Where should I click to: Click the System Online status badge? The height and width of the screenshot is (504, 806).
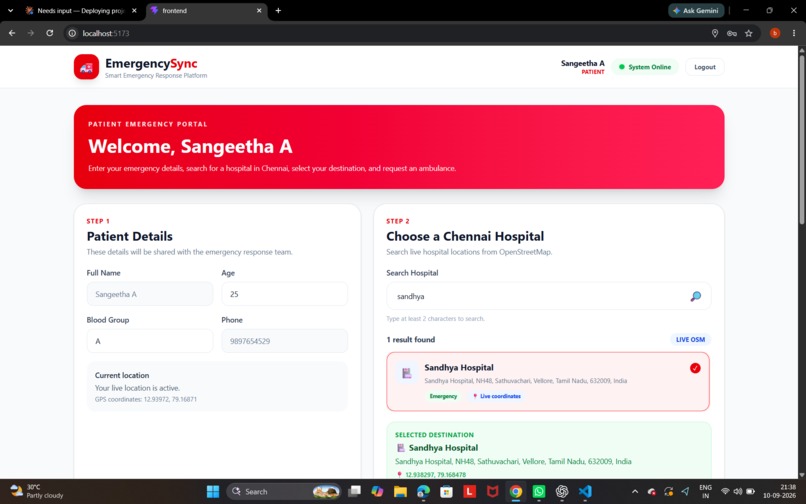[645, 67]
